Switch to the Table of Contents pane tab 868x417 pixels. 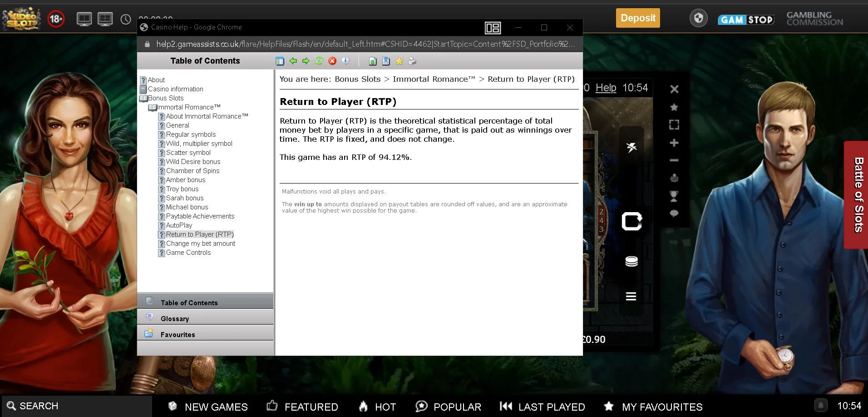pyautogui.click(x=205, y=302)
